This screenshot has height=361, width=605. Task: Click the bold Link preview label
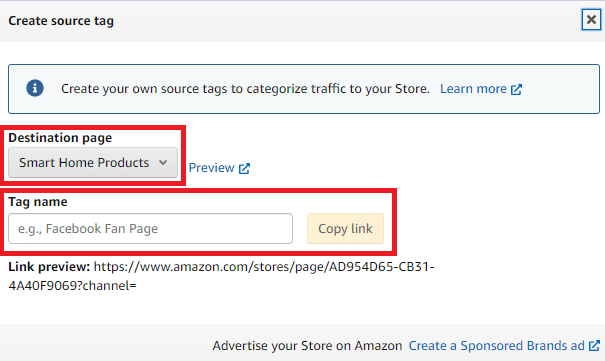tap(49, 267)
